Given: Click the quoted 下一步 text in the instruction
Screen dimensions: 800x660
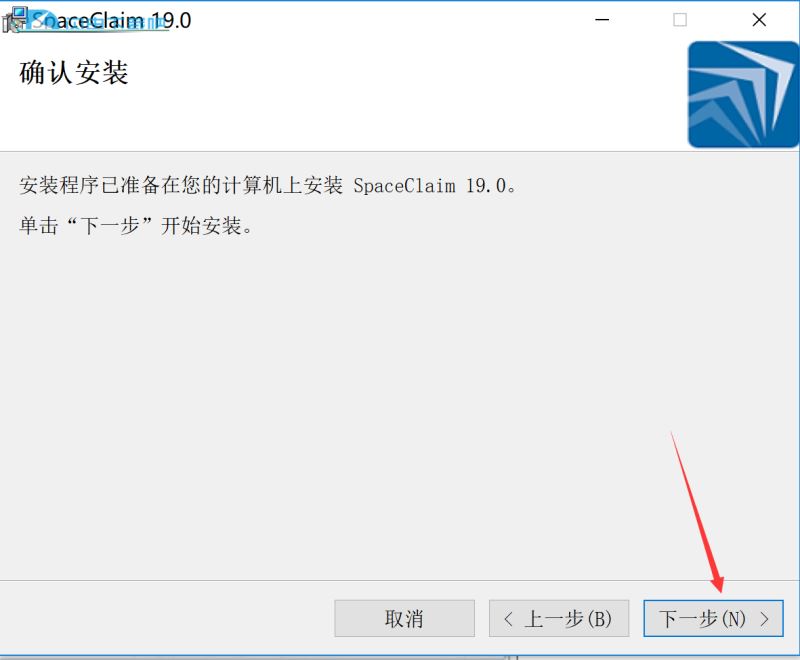Looking at the screenshot, I should pos(110,225).
